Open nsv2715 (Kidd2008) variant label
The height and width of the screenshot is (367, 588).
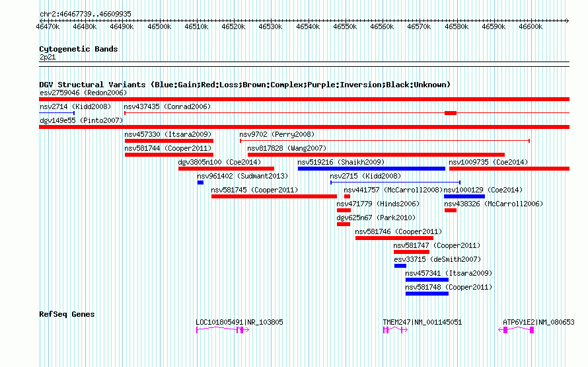[x=365, y=176]
